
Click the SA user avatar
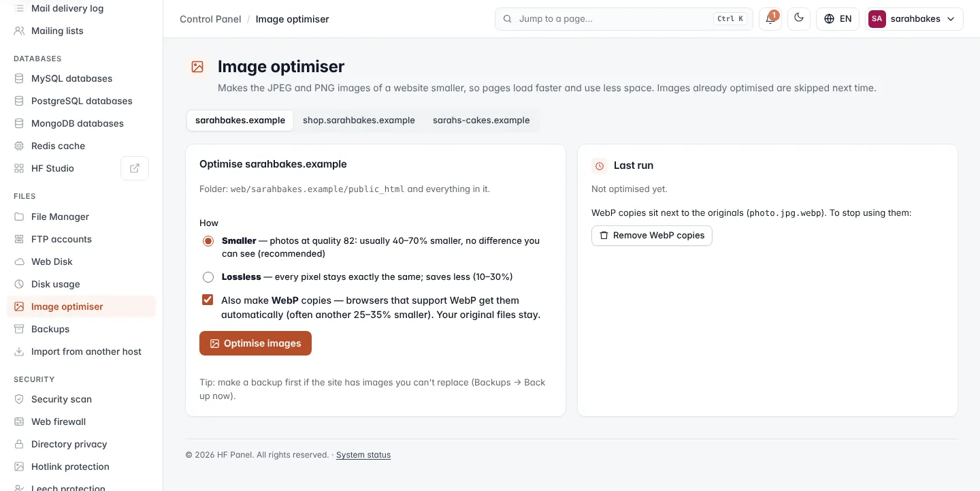click(877, 19)
